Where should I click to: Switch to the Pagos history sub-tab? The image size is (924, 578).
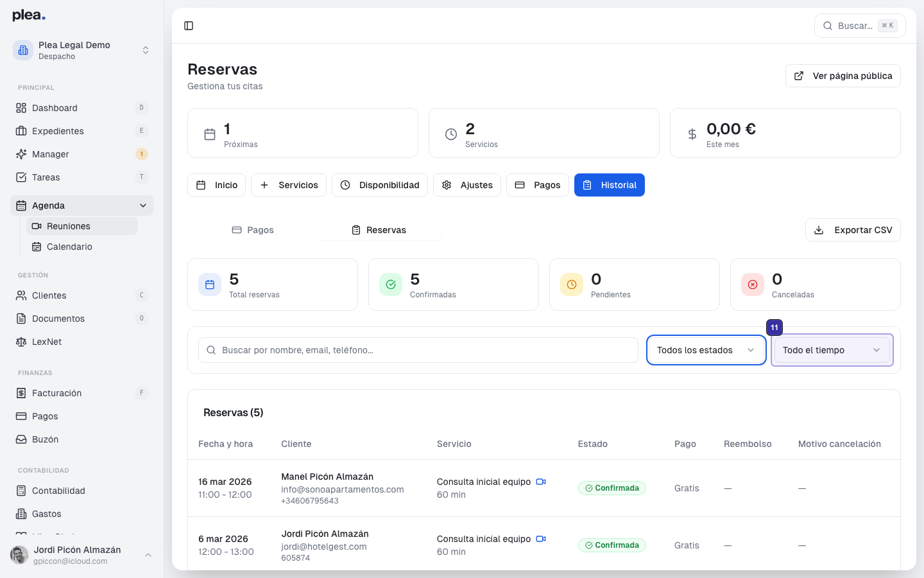[x=253, y=230]
